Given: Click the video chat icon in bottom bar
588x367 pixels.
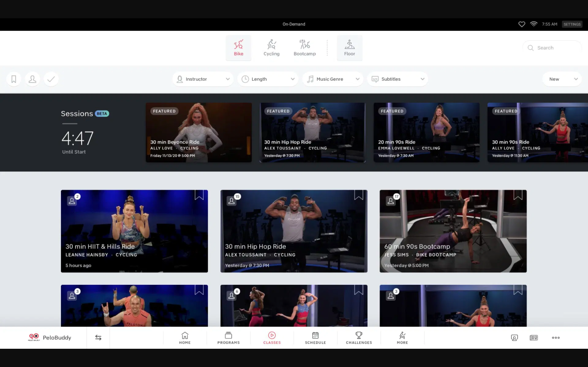Looking at the screenshot, I should (514, 338).
